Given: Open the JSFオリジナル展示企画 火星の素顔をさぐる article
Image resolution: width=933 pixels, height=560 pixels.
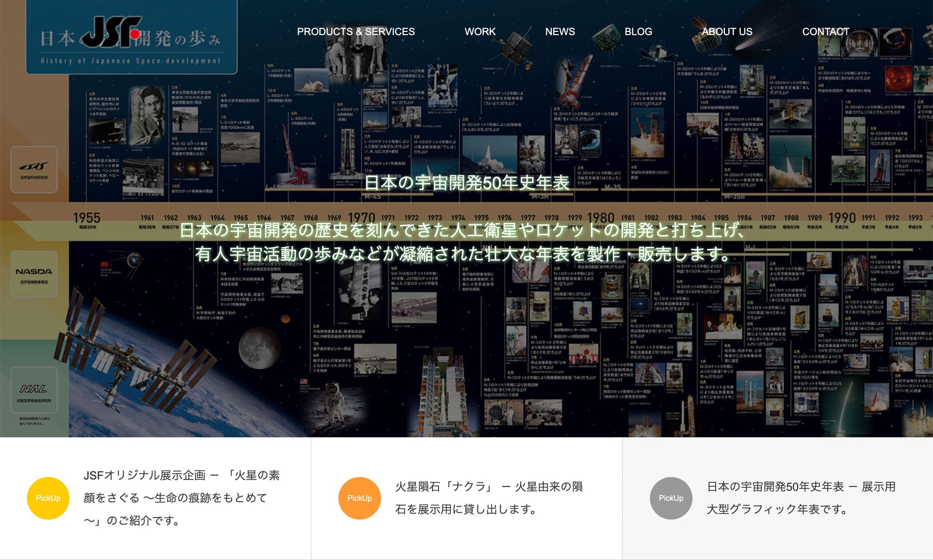Looking at the screenshot, I should click(x=181, y=498).
